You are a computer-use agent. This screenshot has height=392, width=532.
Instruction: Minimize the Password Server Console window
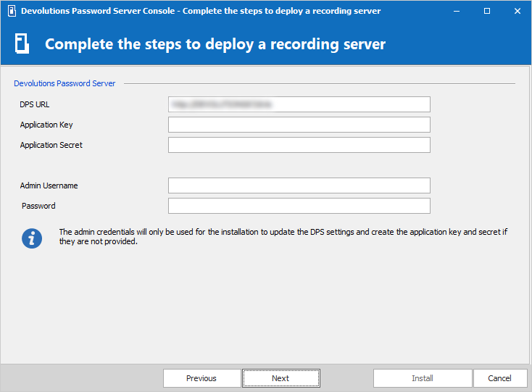tap(455, 12)
